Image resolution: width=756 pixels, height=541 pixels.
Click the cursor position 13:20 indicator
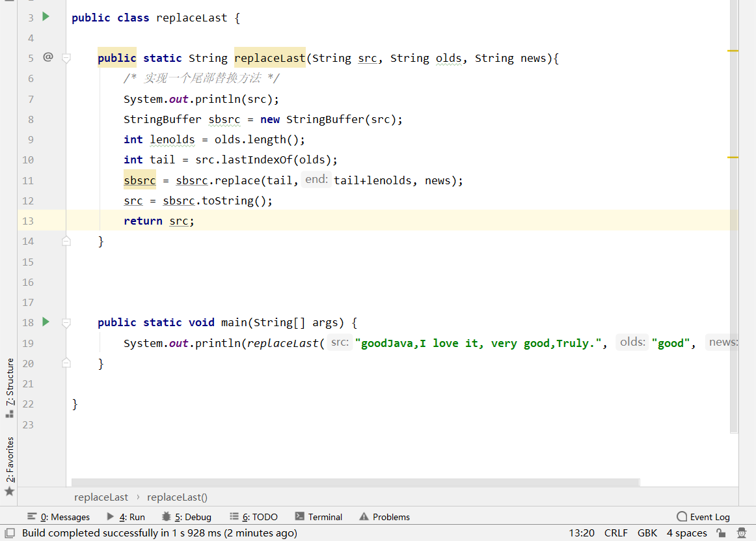[582, 533]
